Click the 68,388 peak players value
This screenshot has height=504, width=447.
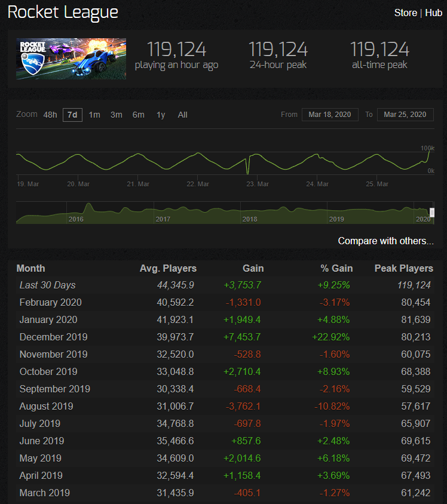[x=416, y=371]
